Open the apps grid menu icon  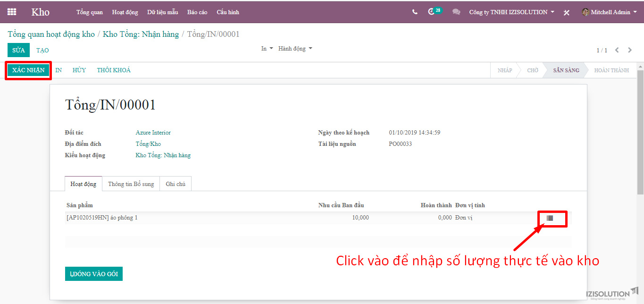coord(12,12)
